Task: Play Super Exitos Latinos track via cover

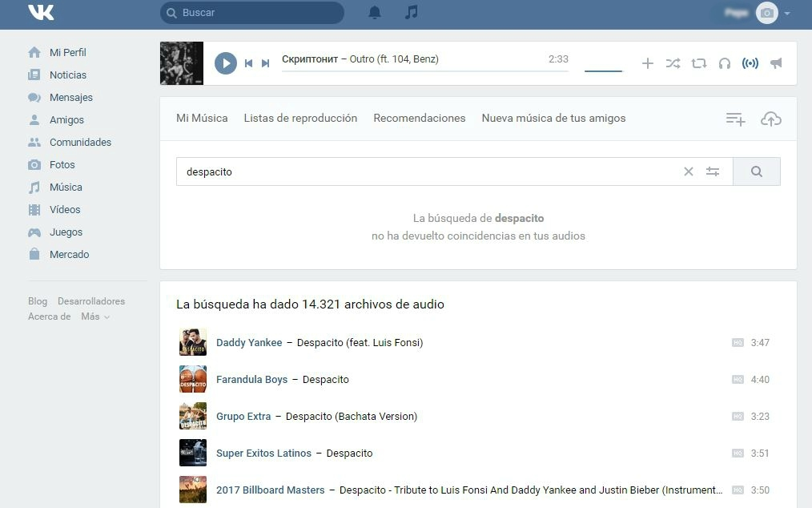Action: pyautogui.click(x=193, y=453)
